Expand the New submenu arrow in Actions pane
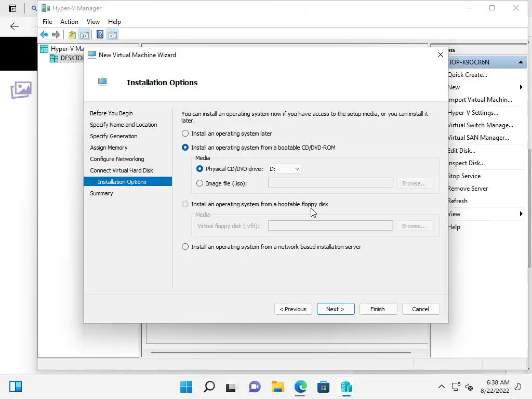The height and width of the screenshot is (399, 532). (521, 87)
